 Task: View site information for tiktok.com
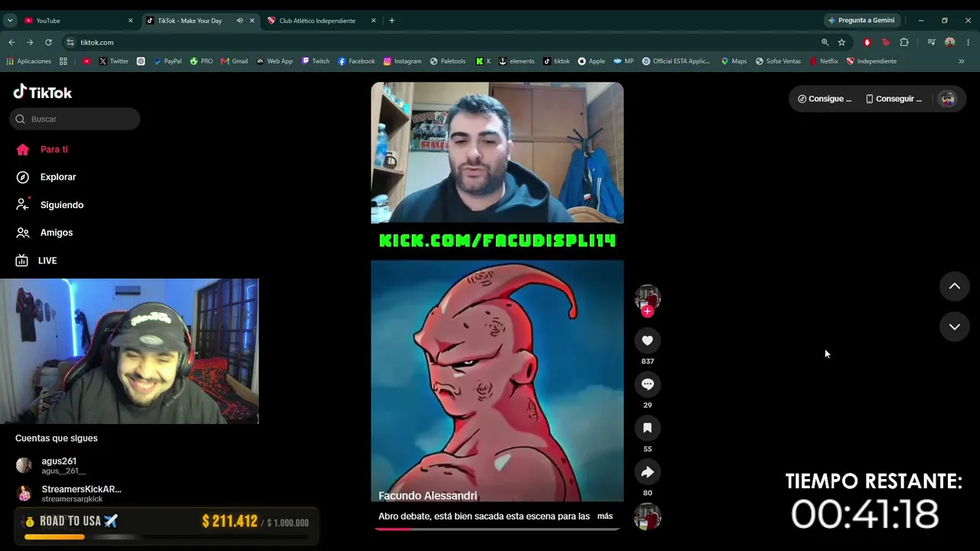pyautogui.click(x=70, y=42)
